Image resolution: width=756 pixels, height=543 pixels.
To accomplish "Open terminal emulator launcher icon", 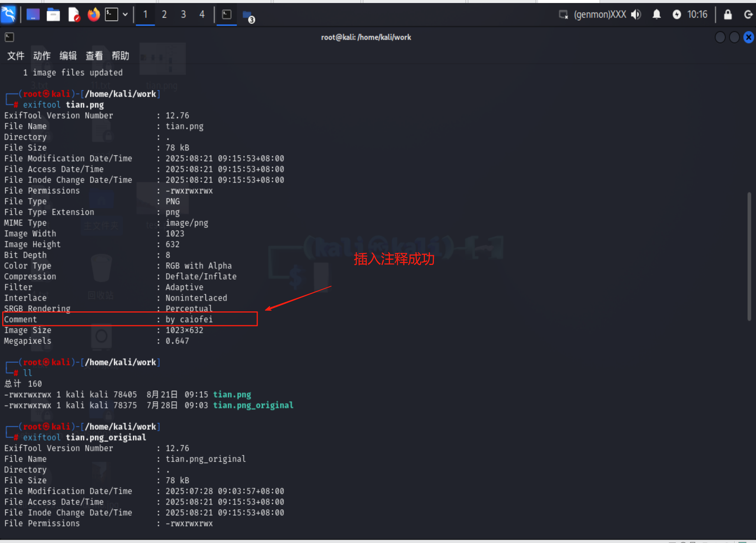I will click(x=111, y=15).
